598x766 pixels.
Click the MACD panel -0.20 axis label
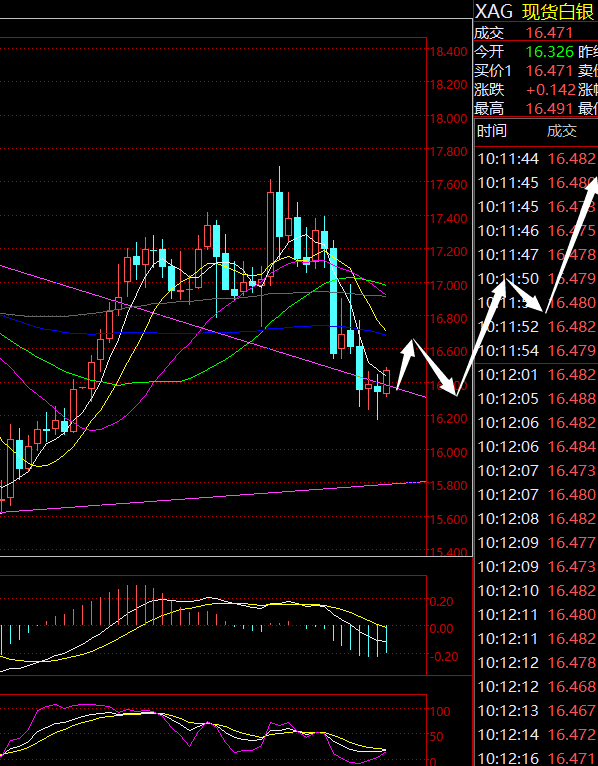pos(444,656)
